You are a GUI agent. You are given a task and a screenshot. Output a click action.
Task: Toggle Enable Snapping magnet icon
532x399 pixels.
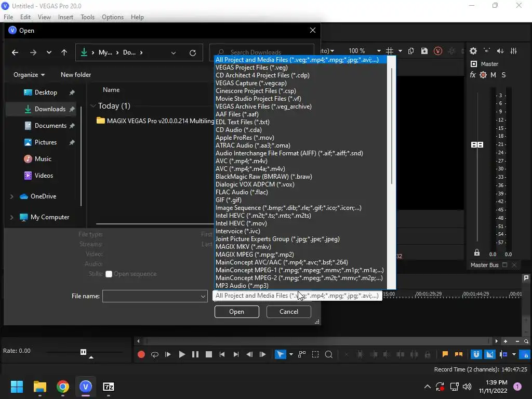click(476, 354)
